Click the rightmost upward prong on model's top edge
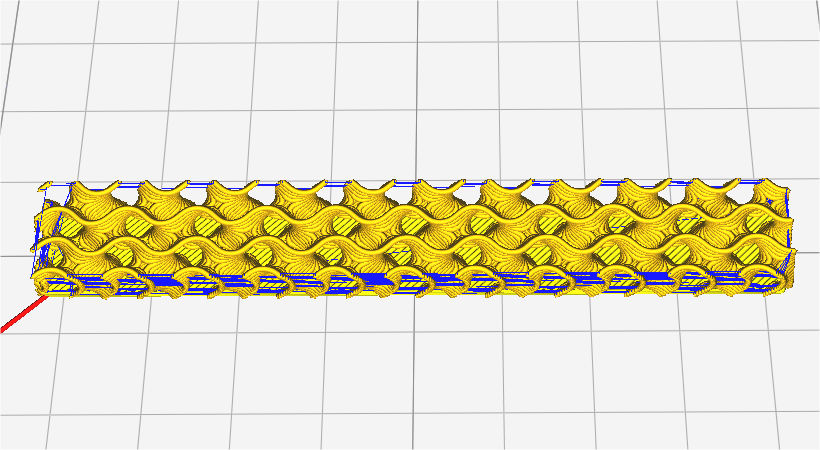The width and height of the screenshot is (820, 450). [768, 186]
